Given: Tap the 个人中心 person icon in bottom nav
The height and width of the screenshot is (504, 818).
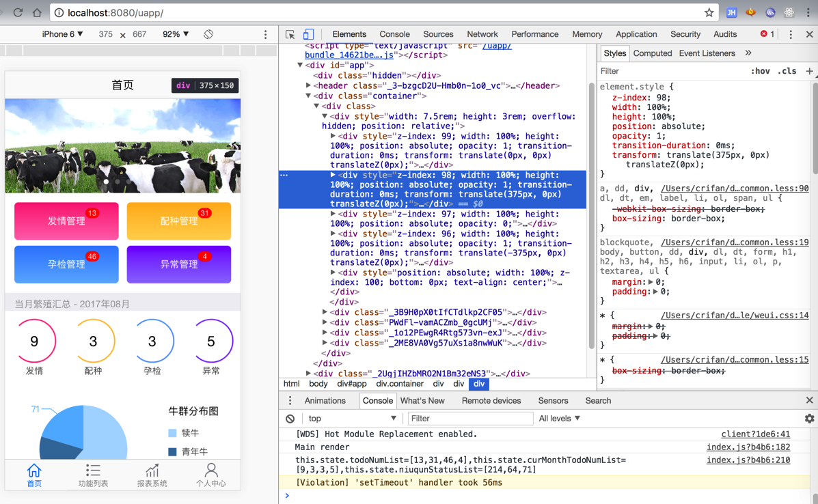Looking at the screenshot, I should [210, 475].
